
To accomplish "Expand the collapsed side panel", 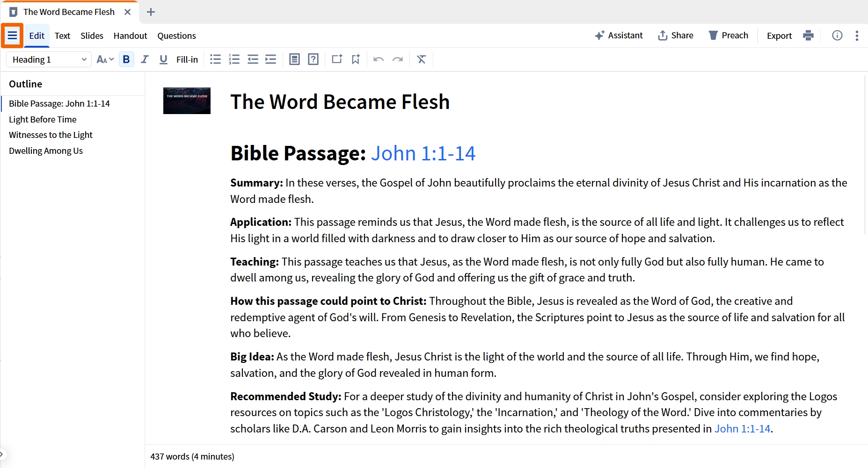I will click(x=2, y=454).
